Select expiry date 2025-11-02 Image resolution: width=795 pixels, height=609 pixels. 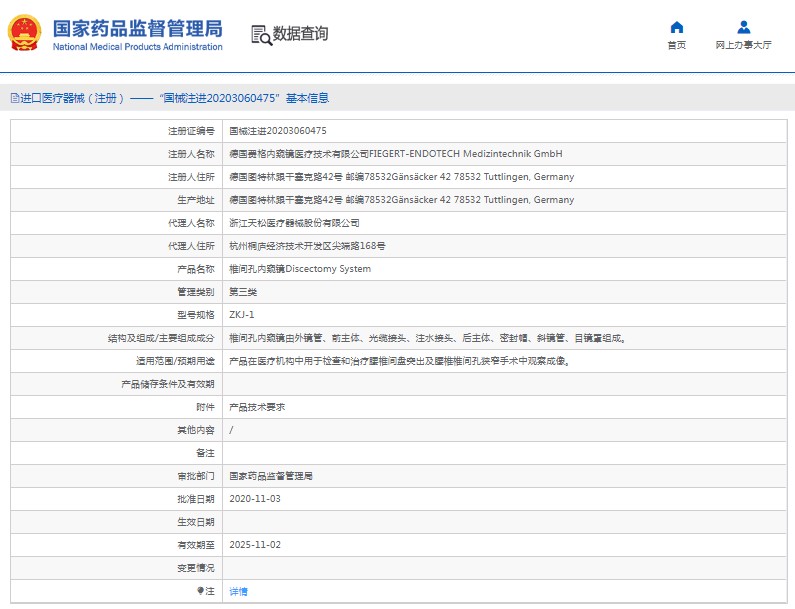tap(255, 545)
